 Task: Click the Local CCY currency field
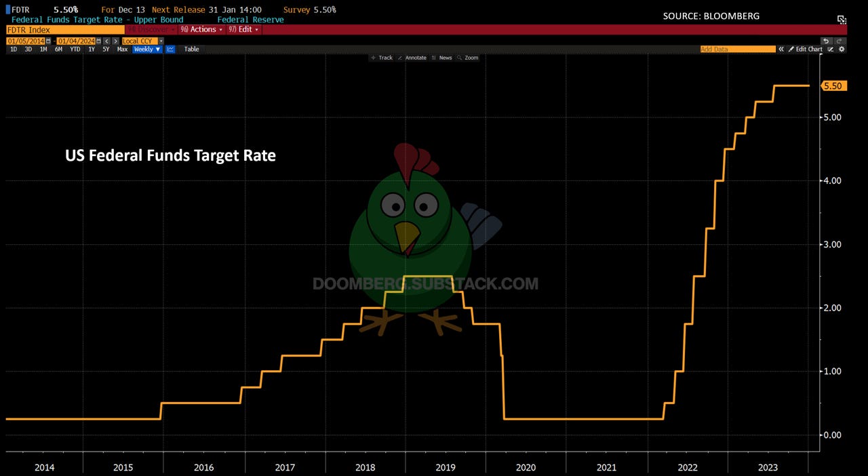click(x=139, y=41)
